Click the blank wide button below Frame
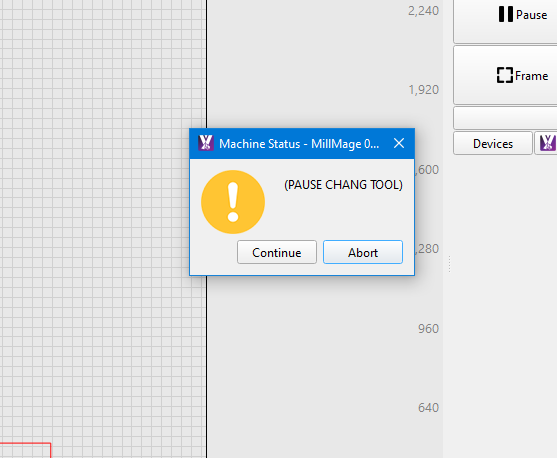The width and height of the screenshot is (557, 458). pyautogui.click(x=505, y=118)
